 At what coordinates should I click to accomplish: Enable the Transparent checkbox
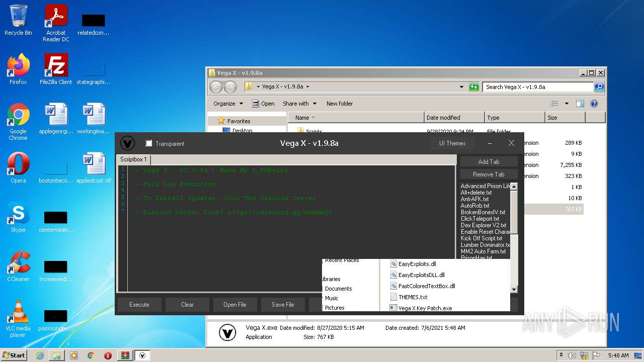[x=149, y=143]
